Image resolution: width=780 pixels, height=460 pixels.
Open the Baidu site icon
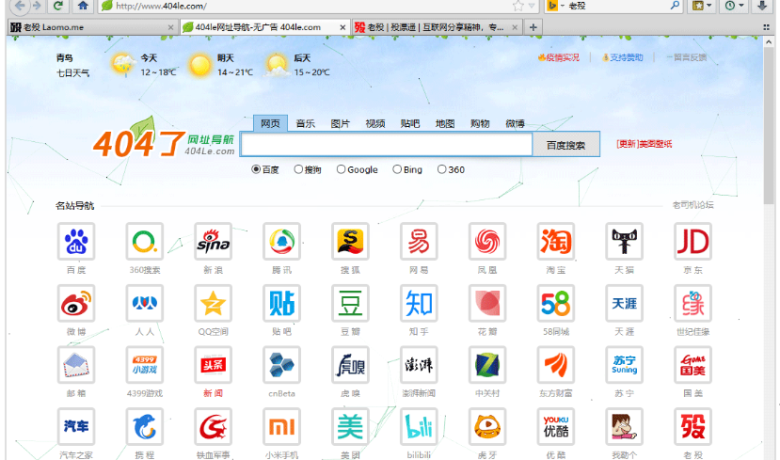coord(76,241)
